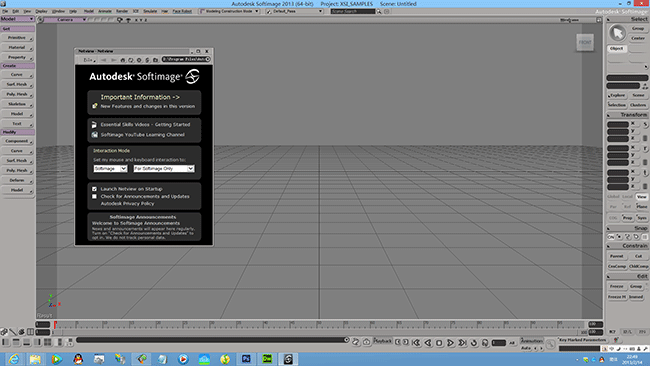Screen dimensions: 650x366
Task: Open Internet Explorer from the taskbar
Action: click(14, 359)
